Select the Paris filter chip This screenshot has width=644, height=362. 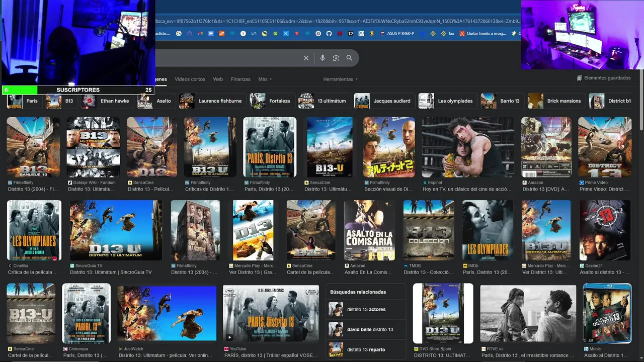coord(24,101)
